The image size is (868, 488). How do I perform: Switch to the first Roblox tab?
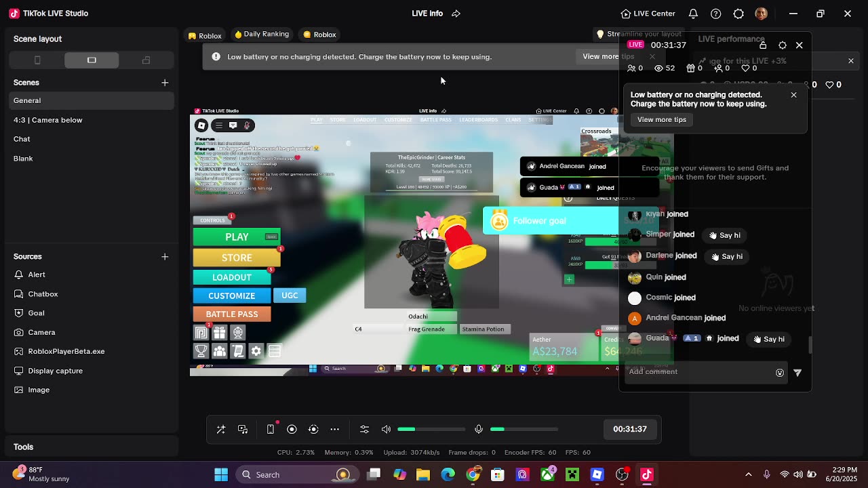coord(205,35)
